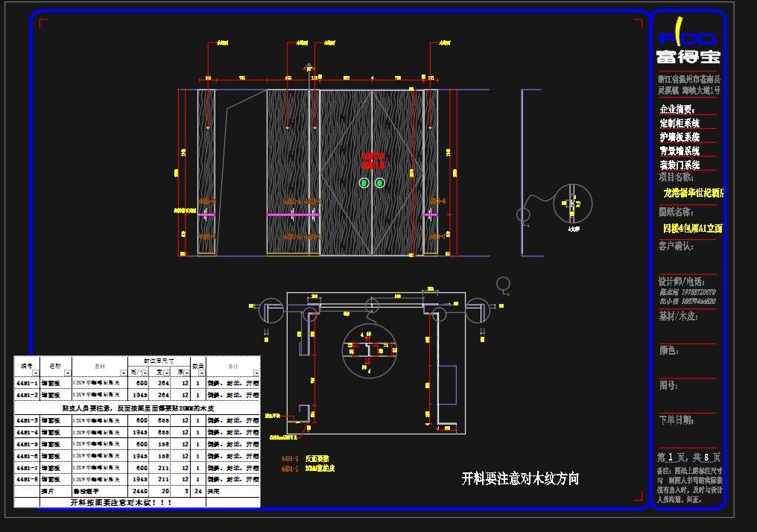Click the red warning text on double door
757x532 pixels.
[x=373, y=161]
